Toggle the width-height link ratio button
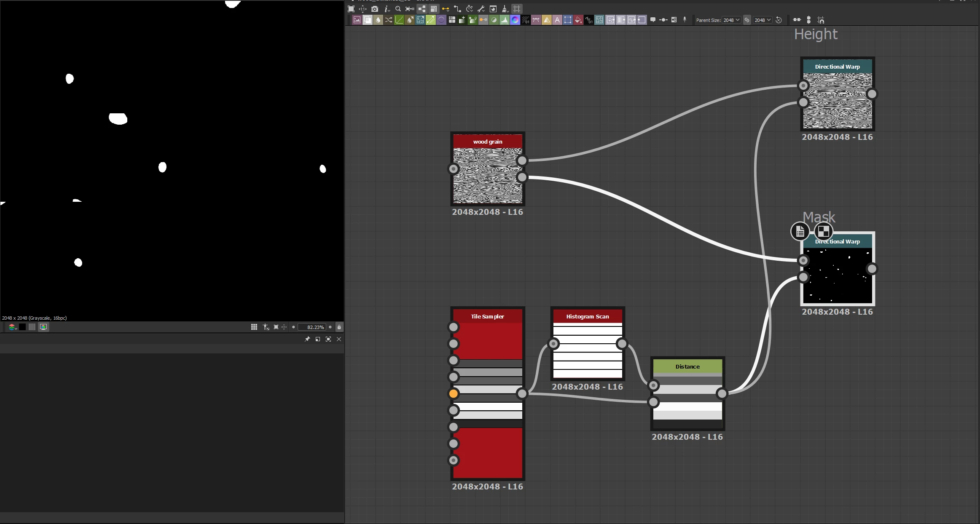Screen dimensions: 980x524 747,20
